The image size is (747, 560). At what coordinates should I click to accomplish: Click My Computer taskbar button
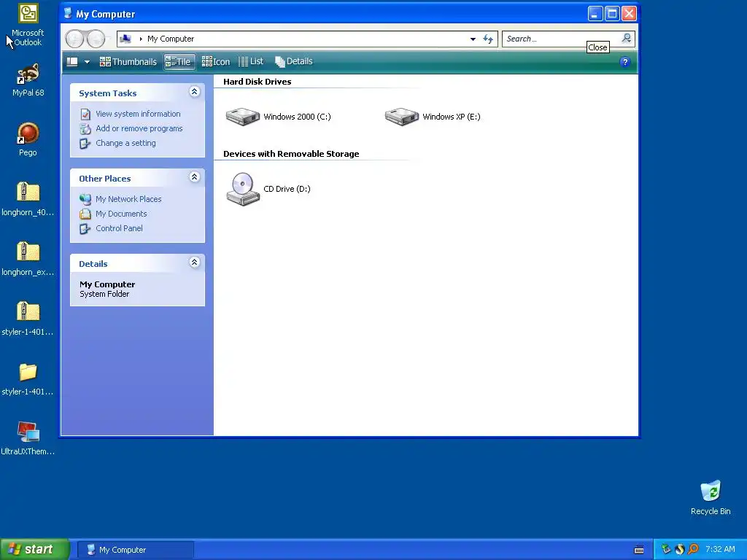pyautogui.click(x=135, y=550)
